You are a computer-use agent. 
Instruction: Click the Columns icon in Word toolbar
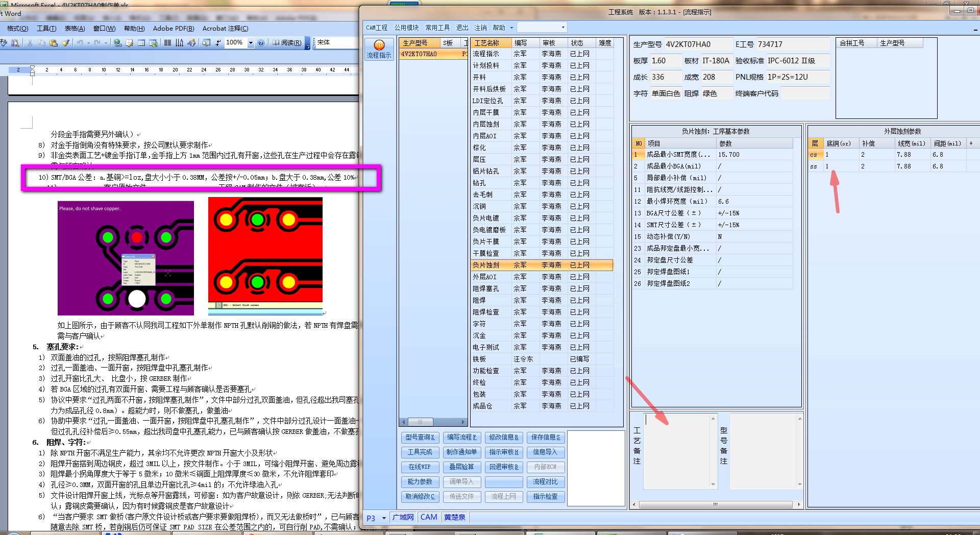coord(167,43)
